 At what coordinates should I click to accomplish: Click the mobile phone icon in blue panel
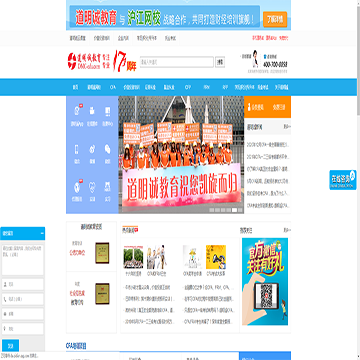(x=77, y=149)
